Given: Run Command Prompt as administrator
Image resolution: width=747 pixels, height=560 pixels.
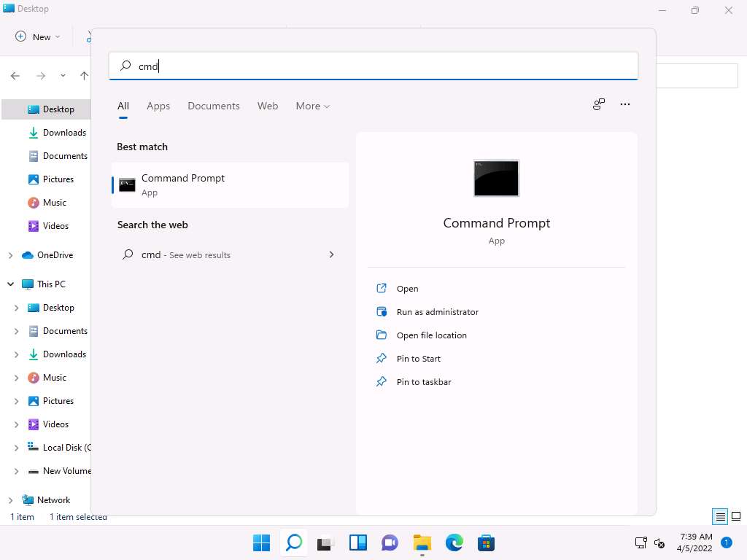Looking at the screenshot, I should [437, 312].
